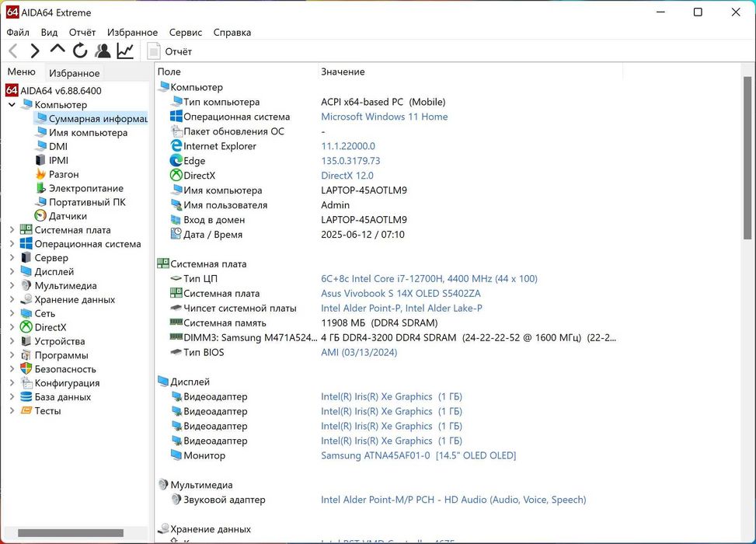Screen dimensions: 756x544
Task: Switch to the Меню tab
Action: coord(21,71)
